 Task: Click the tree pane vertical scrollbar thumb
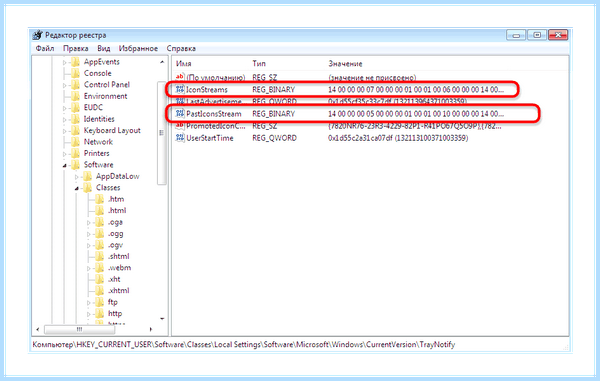(161, 133)
